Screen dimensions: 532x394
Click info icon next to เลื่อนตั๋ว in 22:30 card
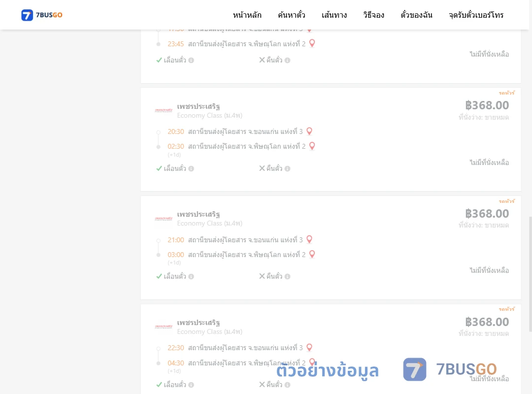pyautogui.click(x=191, y=385)
